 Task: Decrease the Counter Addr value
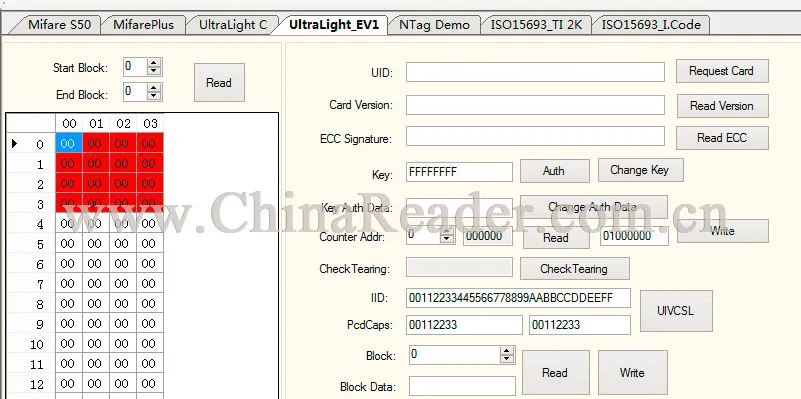[447, 240]
